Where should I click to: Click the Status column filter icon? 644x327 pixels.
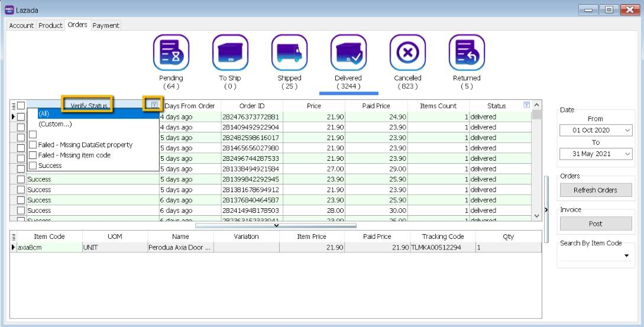526,105
